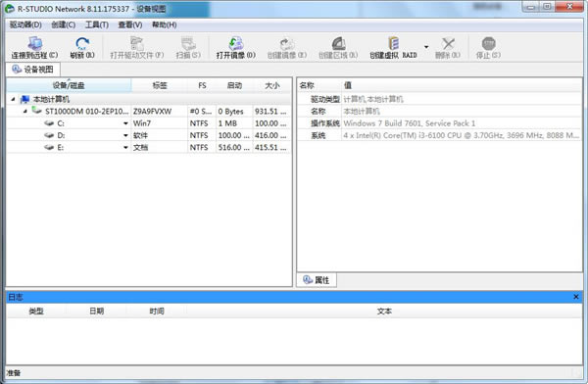Click the 516.00 start cell for E:
Image resolution: width=588 pixels, height=384 pixels.
point(234,147)
